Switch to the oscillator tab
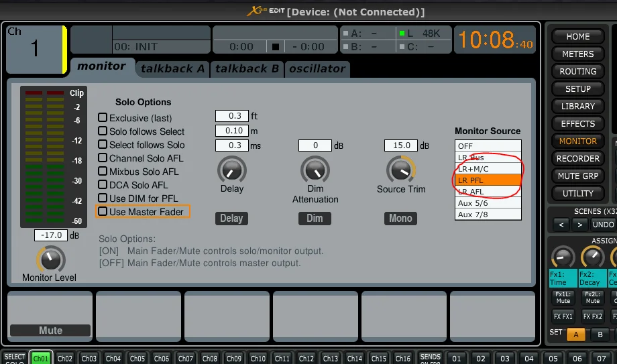 317,69
